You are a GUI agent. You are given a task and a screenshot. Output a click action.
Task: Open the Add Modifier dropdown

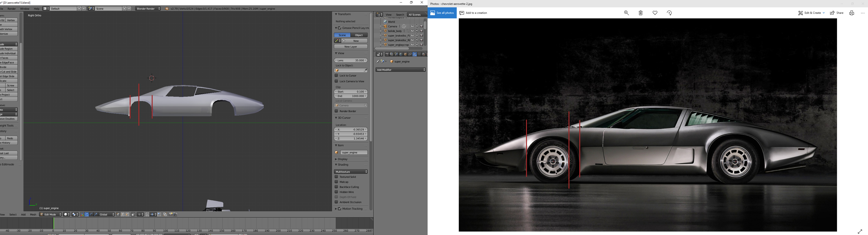click(x=401, y=70)
